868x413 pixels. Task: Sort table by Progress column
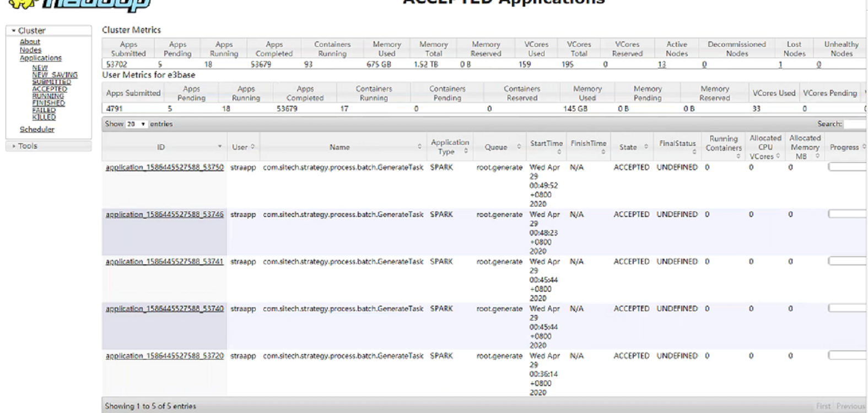(x=847, y=147)
